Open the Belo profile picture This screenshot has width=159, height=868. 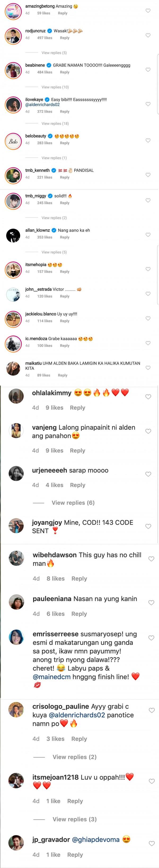pos(13,142)
